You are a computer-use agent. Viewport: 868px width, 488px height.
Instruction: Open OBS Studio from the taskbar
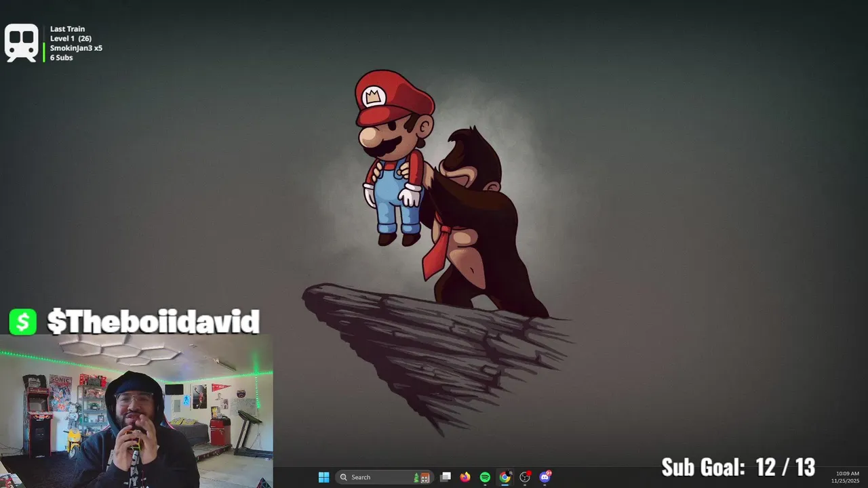click(x=525, y=477)
